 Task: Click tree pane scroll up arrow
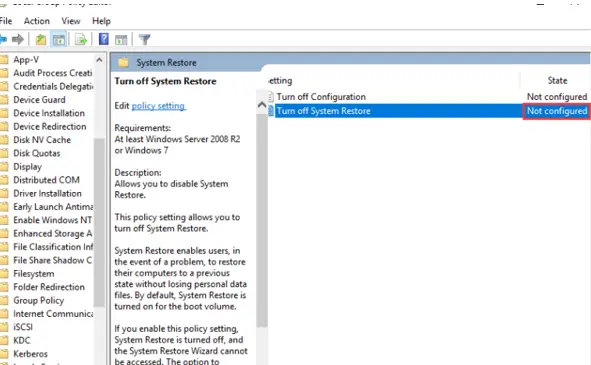[x=99, y=60]
